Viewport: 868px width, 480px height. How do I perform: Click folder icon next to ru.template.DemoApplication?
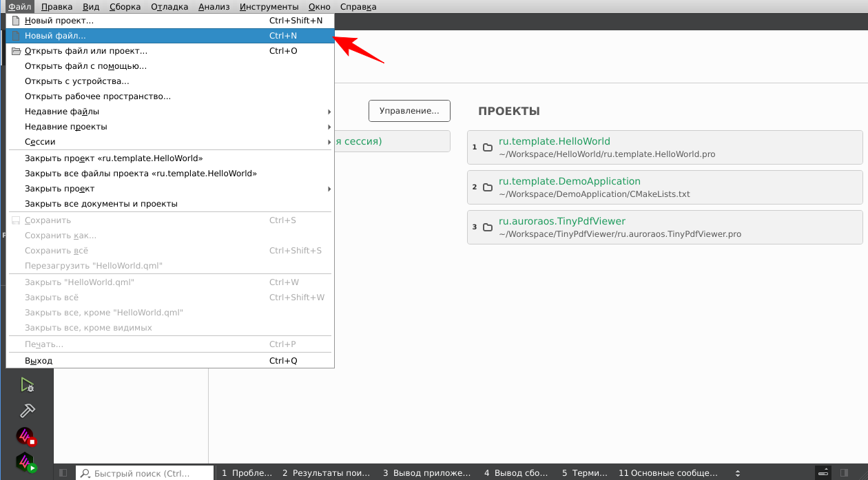click(488, 187)
